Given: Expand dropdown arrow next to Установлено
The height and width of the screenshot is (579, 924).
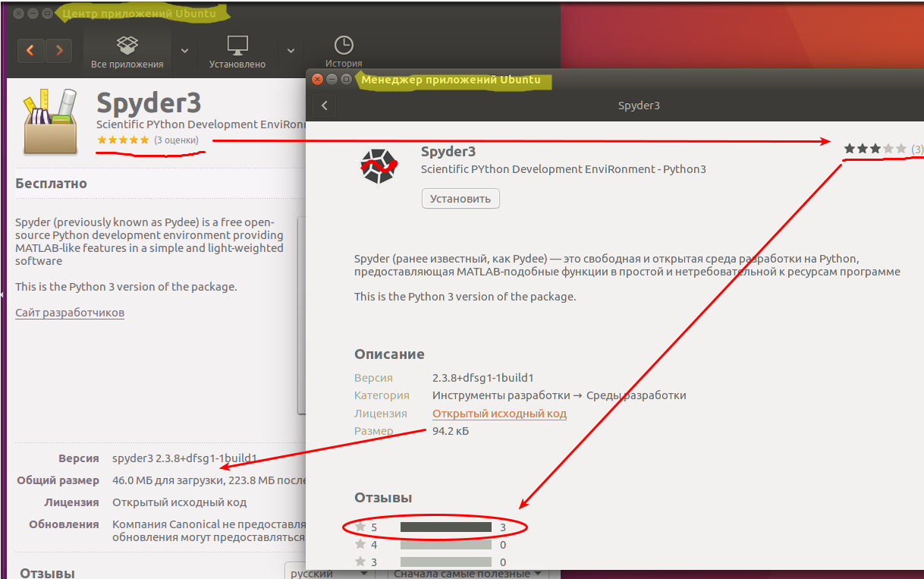Looking at the screenshot, I should pyautogui.click(x=291, y=51).
